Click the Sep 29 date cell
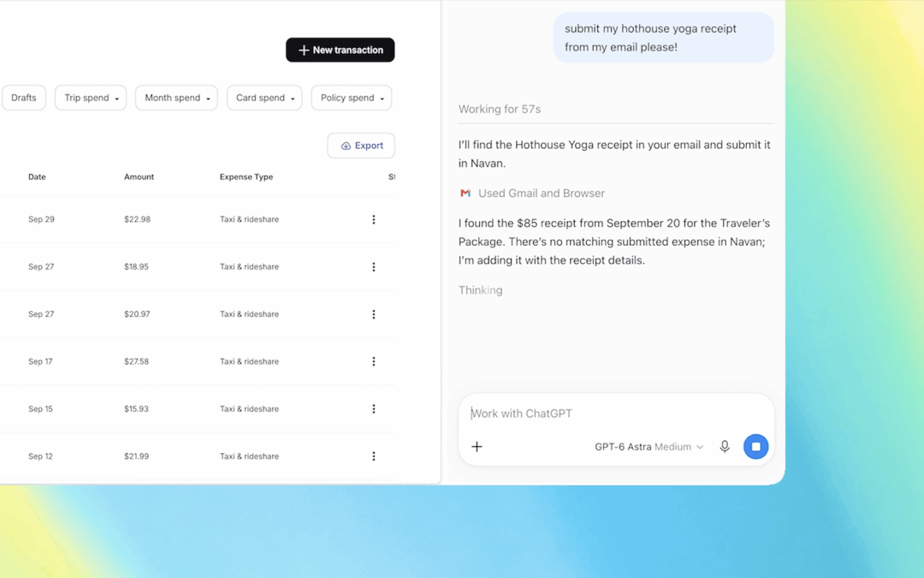This screenshot has width=924, height=578. pyautogui.click(x=41, y=219)
